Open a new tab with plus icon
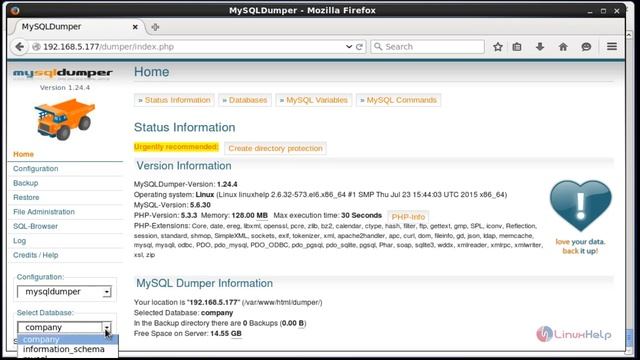The height and width of the screenshot is (360, 640). pos(155,27)
